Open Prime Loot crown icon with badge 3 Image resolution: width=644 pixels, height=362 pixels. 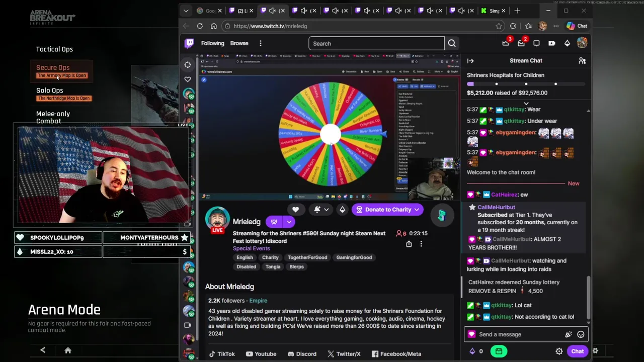pyautogui.click(x=506, y=43)
